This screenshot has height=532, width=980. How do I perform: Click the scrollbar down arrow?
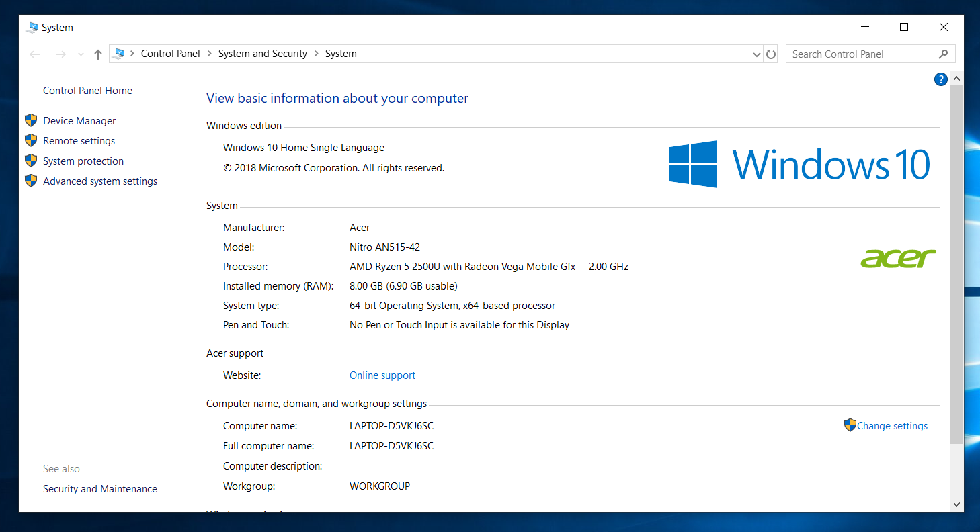click(x=957, y=504)
